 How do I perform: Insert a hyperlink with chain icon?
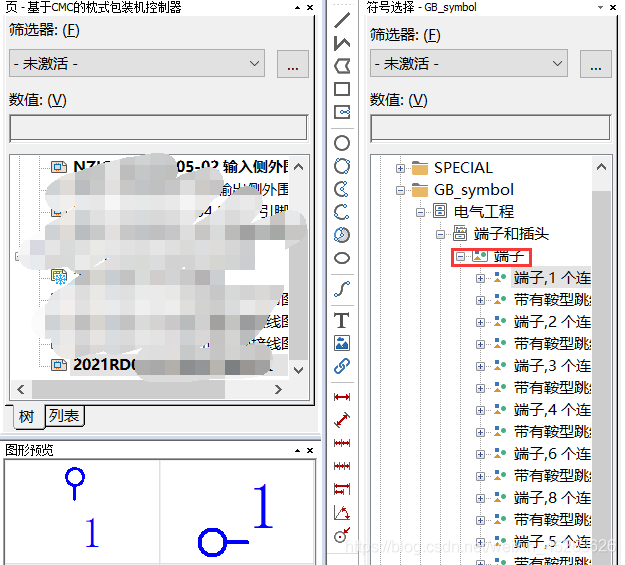tap(342, 366)
